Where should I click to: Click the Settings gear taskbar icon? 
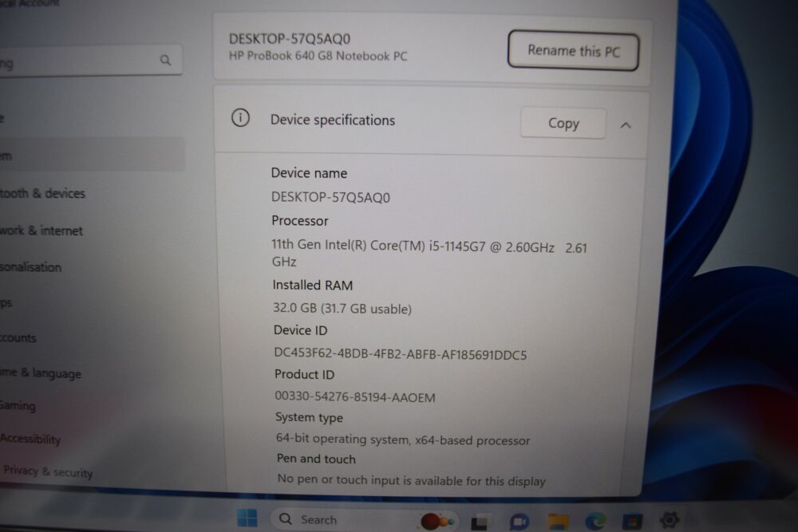[670, 520]
